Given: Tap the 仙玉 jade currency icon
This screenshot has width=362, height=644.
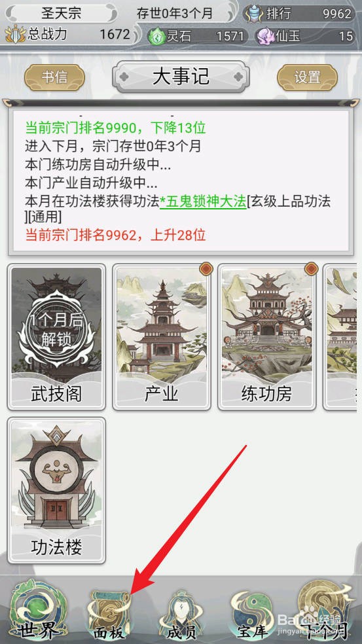Looking at the screenshot, I should pos(265,36).
